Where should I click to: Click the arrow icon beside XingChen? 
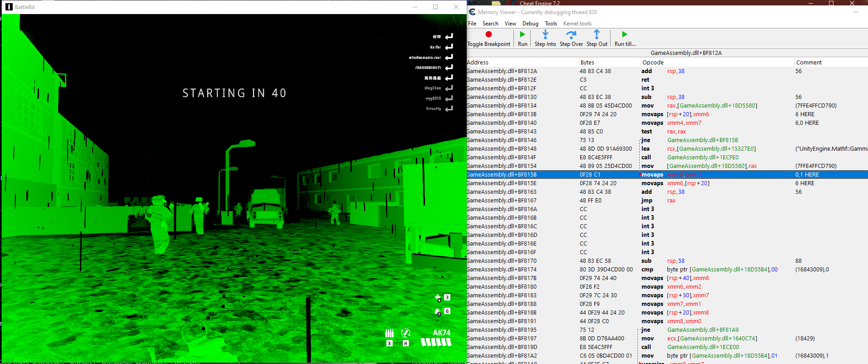[x=449, y=88]
